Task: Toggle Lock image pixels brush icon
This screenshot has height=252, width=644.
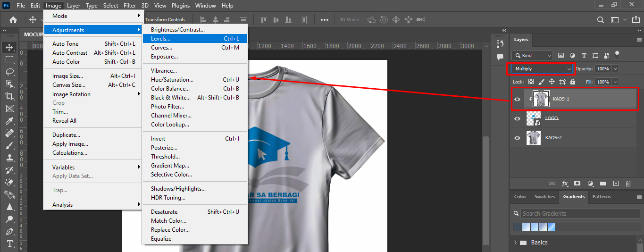Action: pyautogui.click(x=541, y=82)
